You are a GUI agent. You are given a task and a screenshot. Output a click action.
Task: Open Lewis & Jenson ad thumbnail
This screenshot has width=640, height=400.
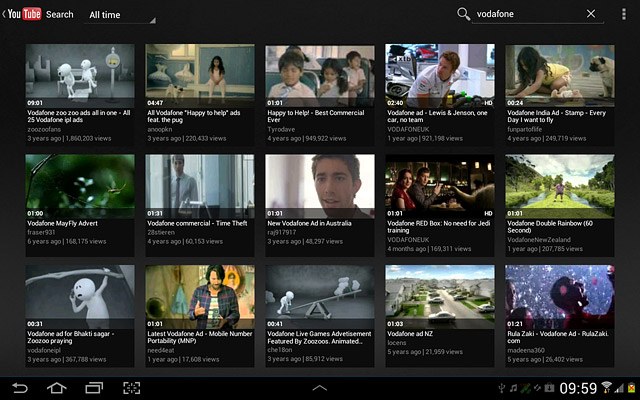[x=440, y=76]
